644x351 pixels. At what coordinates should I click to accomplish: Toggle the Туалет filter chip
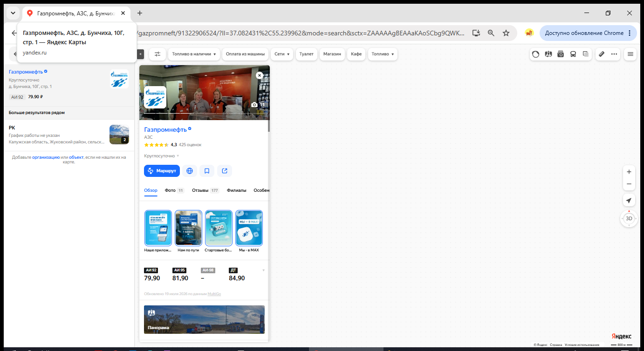(x=307, y=54)
